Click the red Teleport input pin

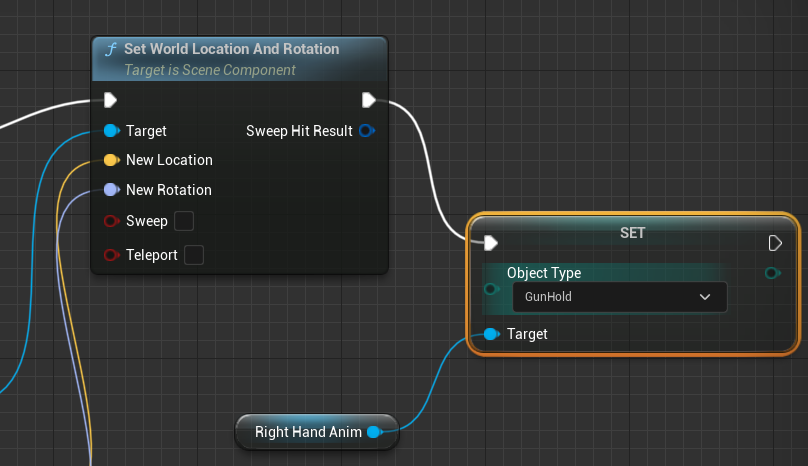click(x=110, y=255)
